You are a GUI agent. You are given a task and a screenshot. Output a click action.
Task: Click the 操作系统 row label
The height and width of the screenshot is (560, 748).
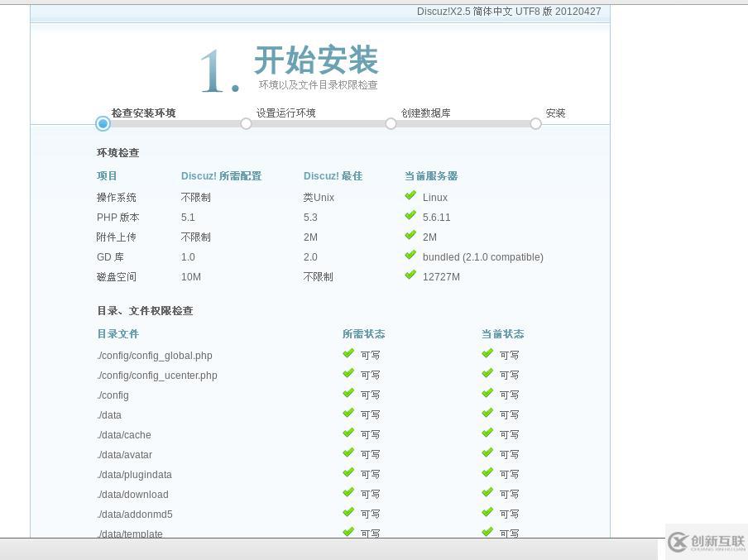click(x=117, y=198)
